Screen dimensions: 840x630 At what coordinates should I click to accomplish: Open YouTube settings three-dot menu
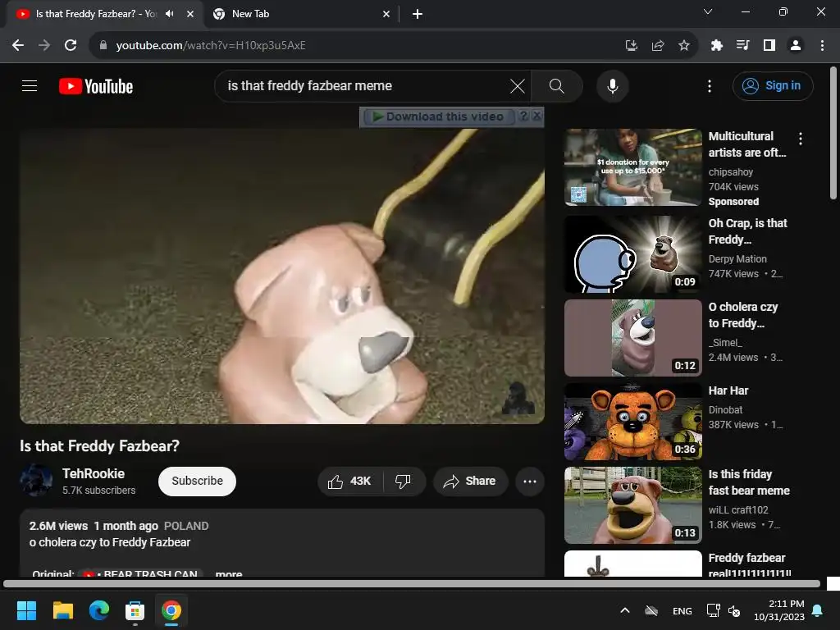click(710, 86)
